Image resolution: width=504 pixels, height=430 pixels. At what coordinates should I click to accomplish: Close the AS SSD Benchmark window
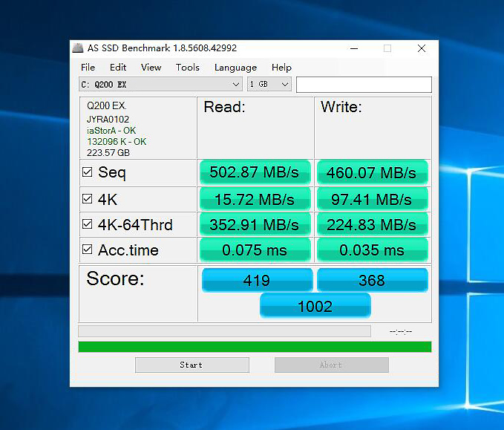(421, 48)
